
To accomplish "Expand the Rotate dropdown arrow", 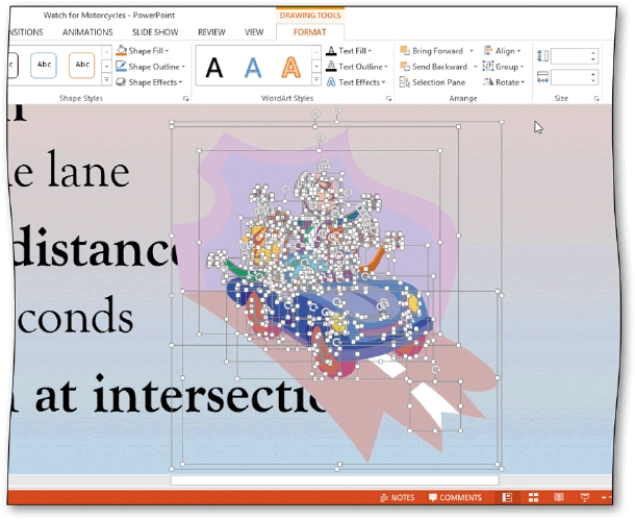I will [523, 82].
